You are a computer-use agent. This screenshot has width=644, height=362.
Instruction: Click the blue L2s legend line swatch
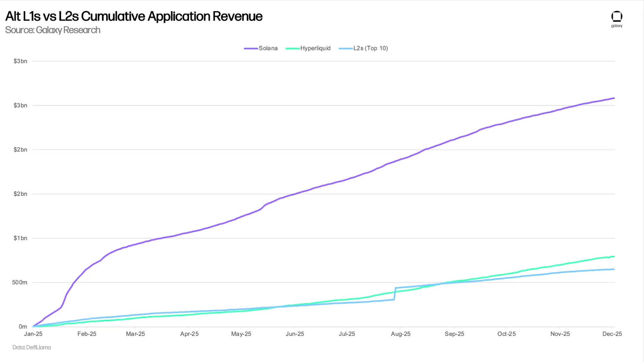click(x=346, y=49)
